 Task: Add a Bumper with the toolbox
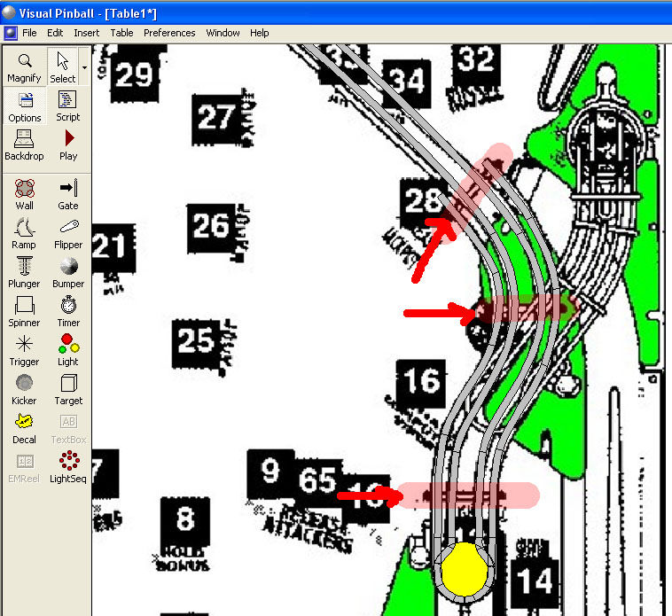68,271
